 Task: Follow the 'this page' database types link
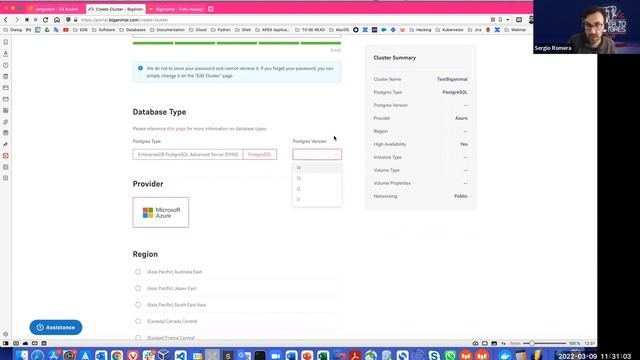176,129
